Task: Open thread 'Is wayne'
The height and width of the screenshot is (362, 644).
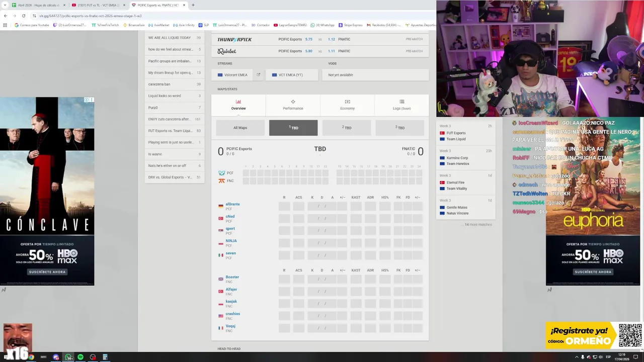Action: (175, 154)
